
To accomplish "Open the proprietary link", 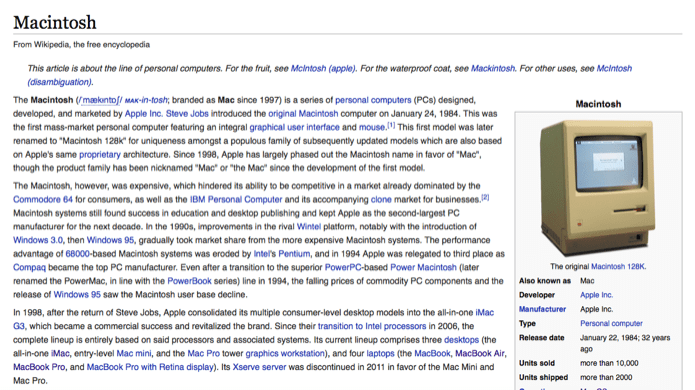I will (100, 155).
